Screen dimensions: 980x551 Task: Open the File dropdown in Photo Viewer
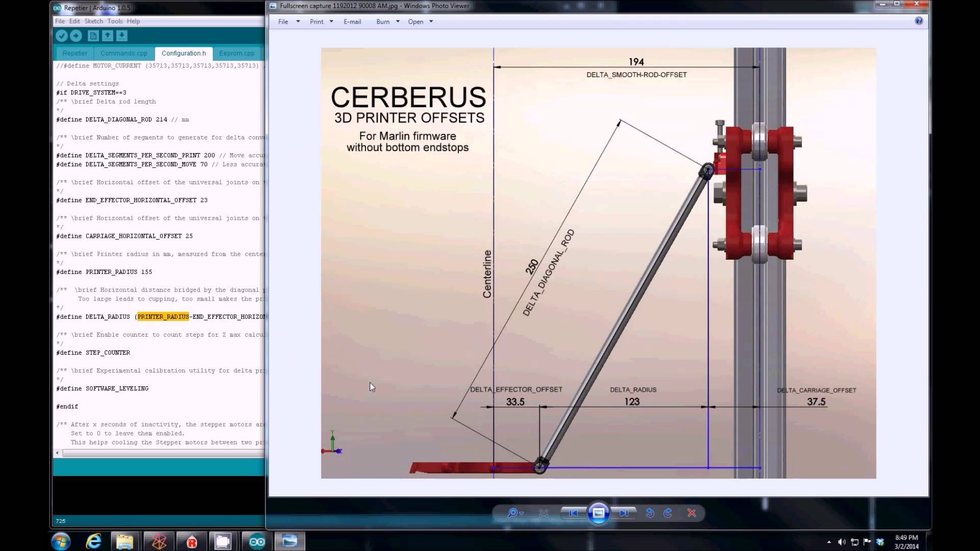pyautogui.click(x=288, y=21)
